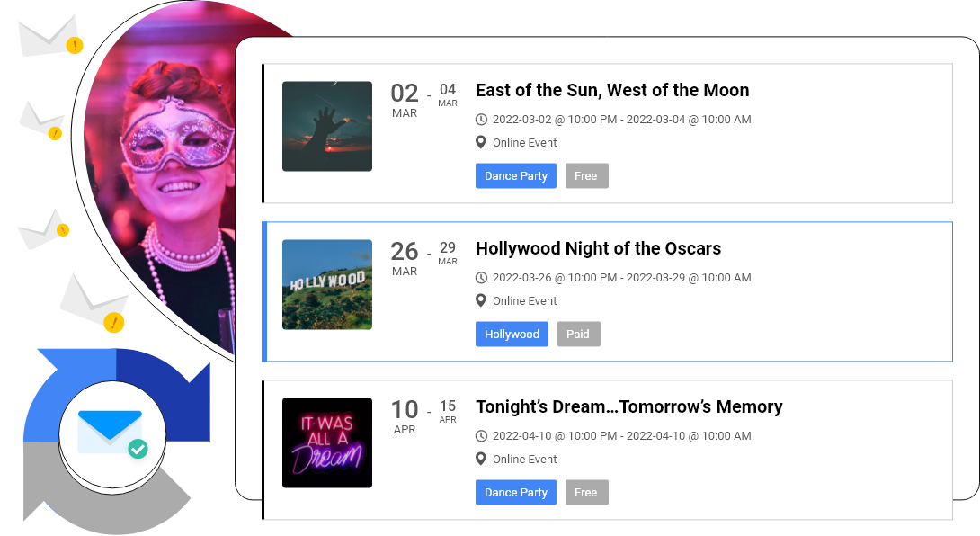Click the clock icon on Hollywood Night event
Image resolution: width=980 pixels, height=536 pixels.
pos(481,278)
